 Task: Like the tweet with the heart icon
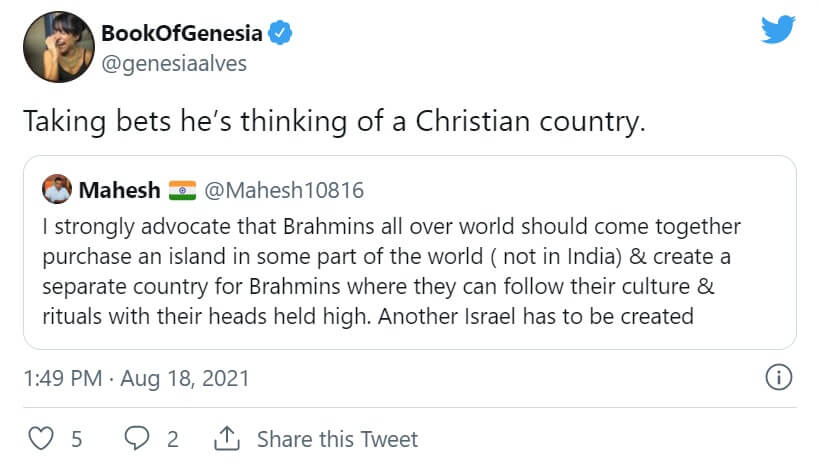[40, 439]
